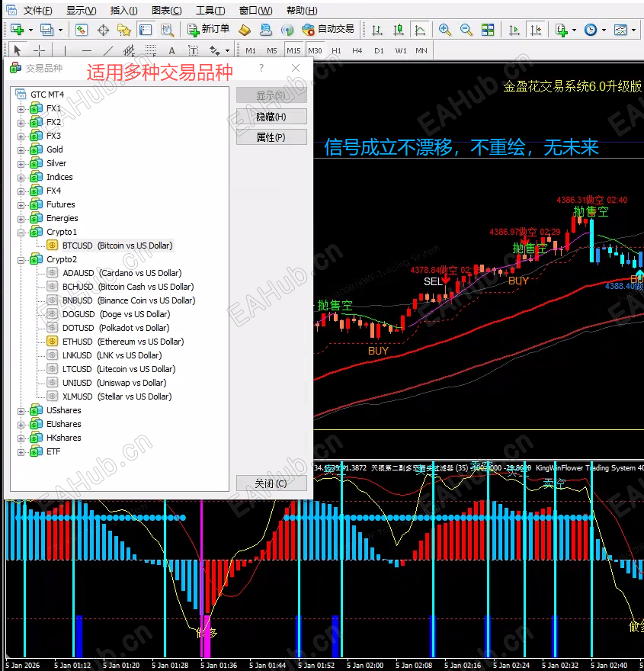Zoom out on the chart
Screen dimensions: 644x671
click(x=466, y=30)
